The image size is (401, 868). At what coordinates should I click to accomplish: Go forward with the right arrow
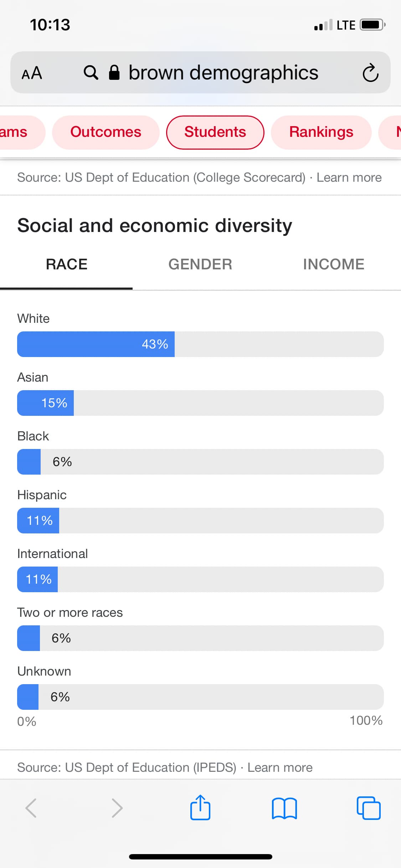(x=117, y=808)
